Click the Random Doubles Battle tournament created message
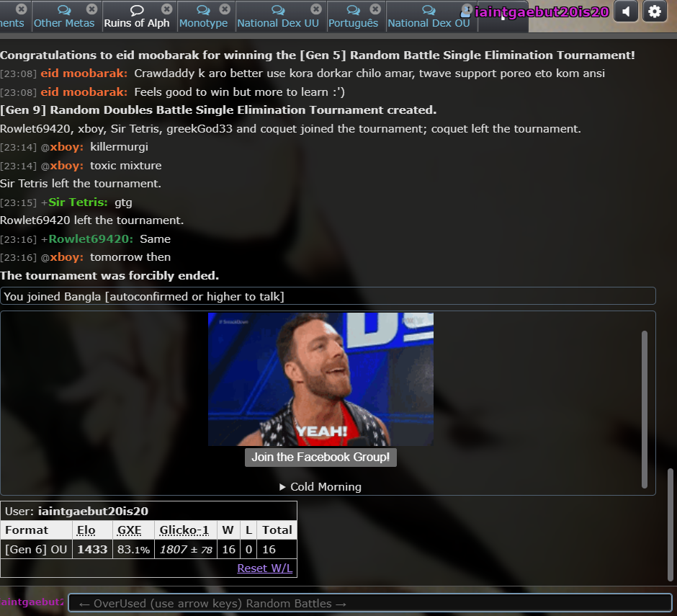The width and height of the screenshot is (677, 616). 218,110
